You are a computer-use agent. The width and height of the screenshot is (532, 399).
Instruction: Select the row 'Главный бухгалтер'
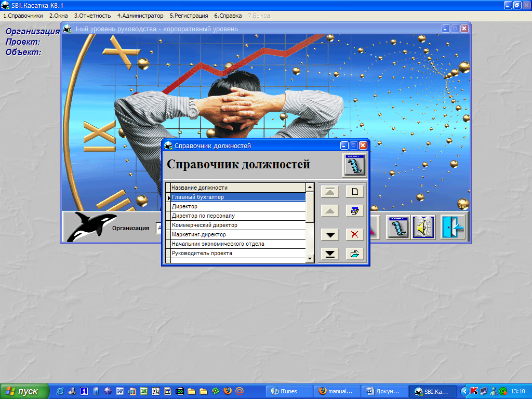(x=238, y=197)
